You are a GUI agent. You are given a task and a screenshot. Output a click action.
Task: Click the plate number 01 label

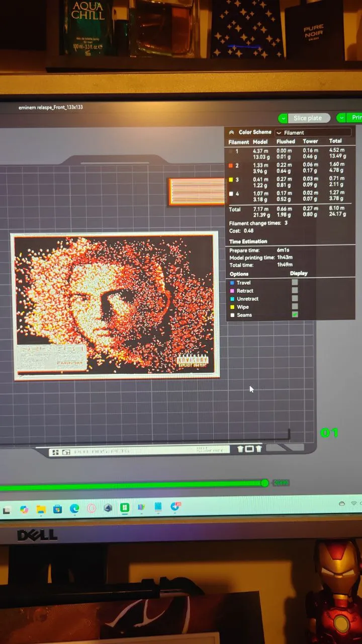coord(329,433)
